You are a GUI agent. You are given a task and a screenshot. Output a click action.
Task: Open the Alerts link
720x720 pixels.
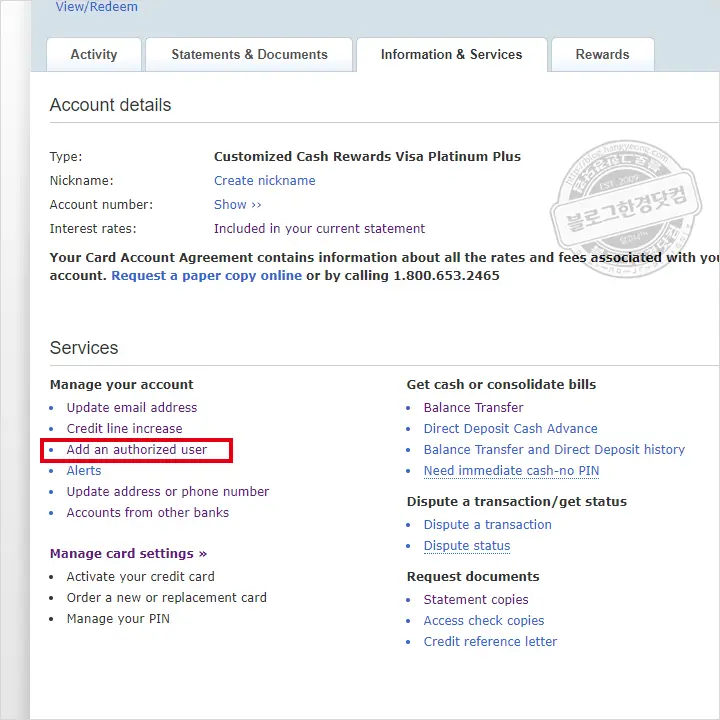pyautogui.click(x=84, y=471)
